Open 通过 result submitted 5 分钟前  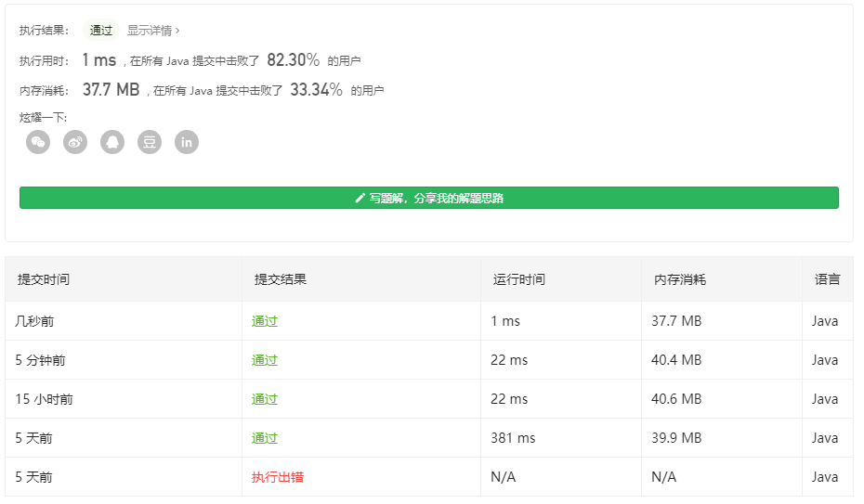pyautogui.click(x=265, y=360)
